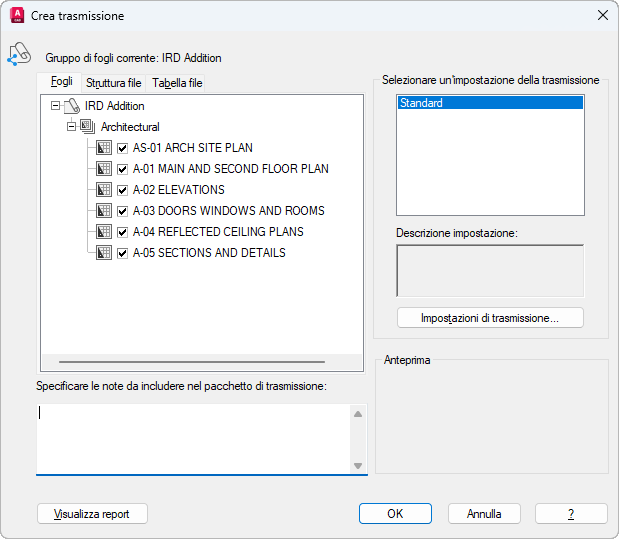This screenshot has width=619, height=539.
Task: Select the A-05 SECTIONS AND DETAILS text
Action: coord(209,252)
